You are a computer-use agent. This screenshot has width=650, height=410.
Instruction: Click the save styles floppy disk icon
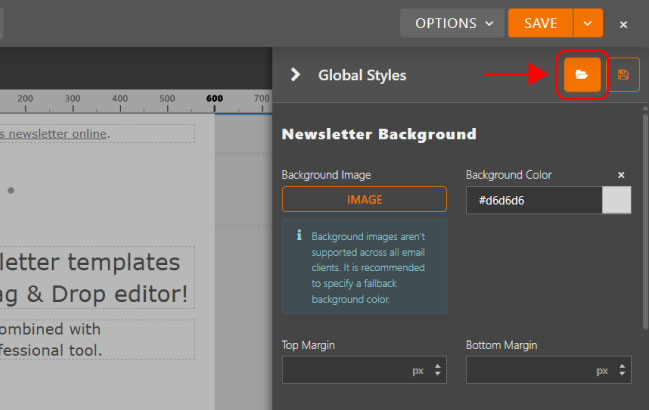click(x=623, y=75)
